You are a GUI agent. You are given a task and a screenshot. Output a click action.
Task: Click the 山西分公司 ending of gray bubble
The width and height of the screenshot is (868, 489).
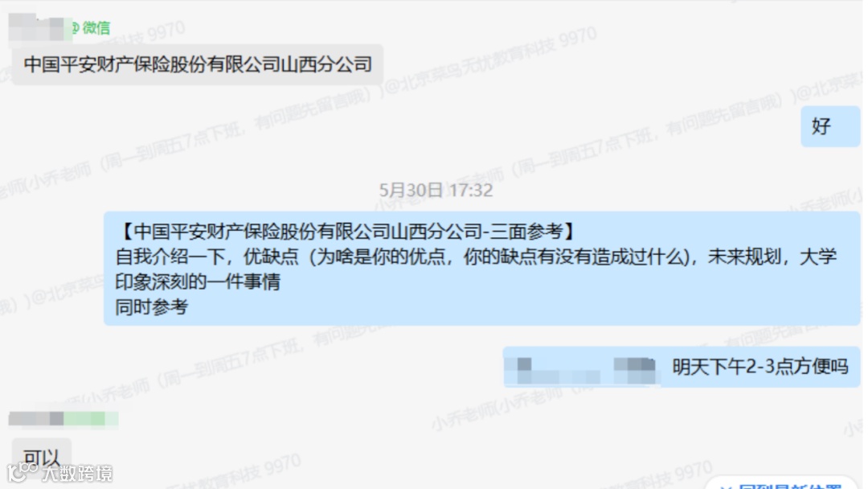tap(326, 64)
